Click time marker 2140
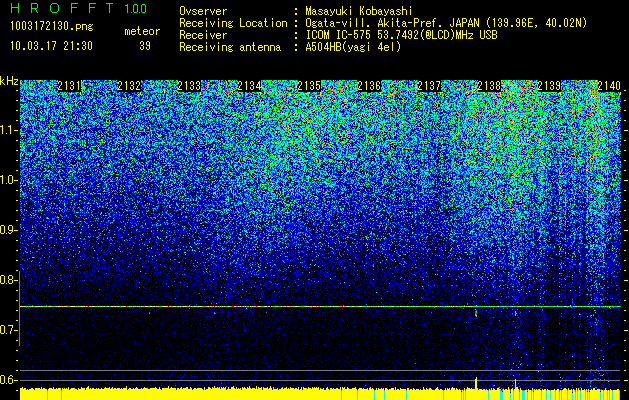 pos(609,86)
